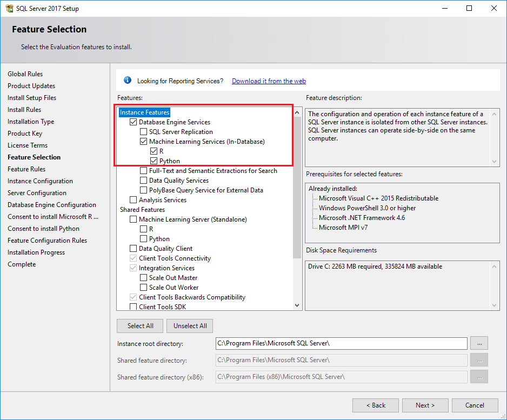Enable the Data Quality Client checkbox
The width and height of the screenshot is (507, 420).
point(133,248)
